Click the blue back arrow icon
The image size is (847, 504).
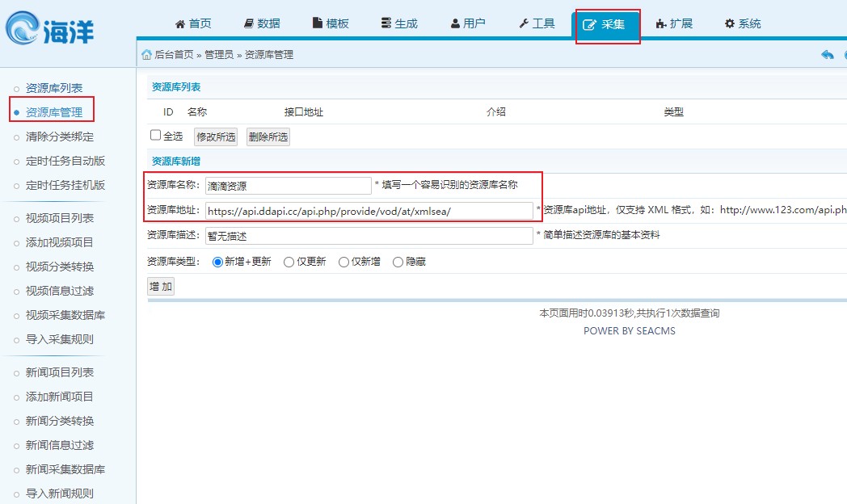(827, 55)
